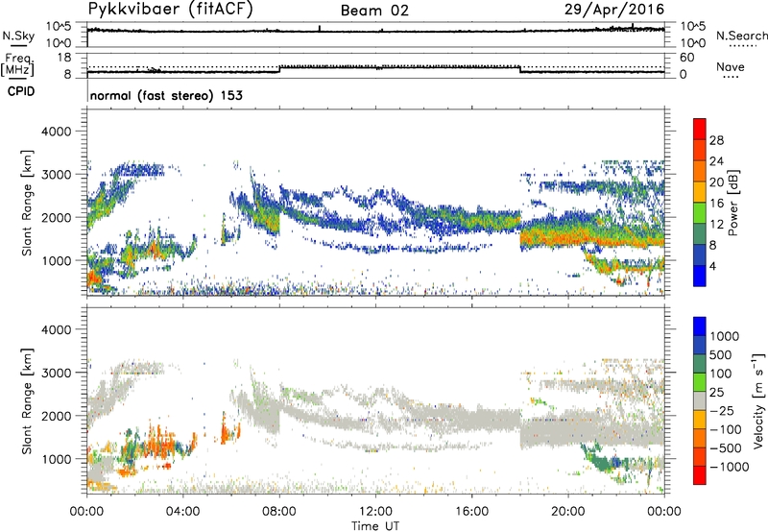This screenshot has width=768, height=532.
Task: Click 'Slant Range [km]' label of velocity panel
Action: coord(27,400)
